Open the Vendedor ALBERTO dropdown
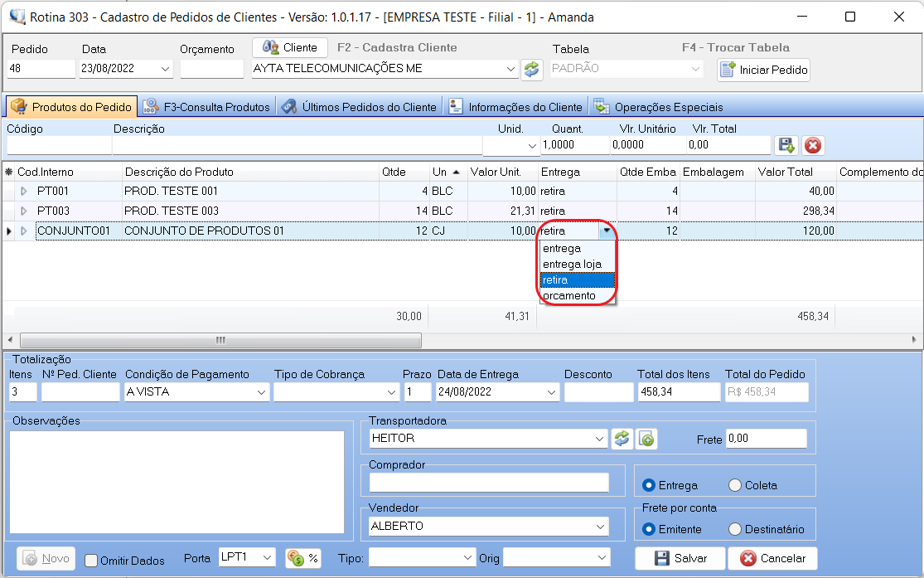 [600, 527]
